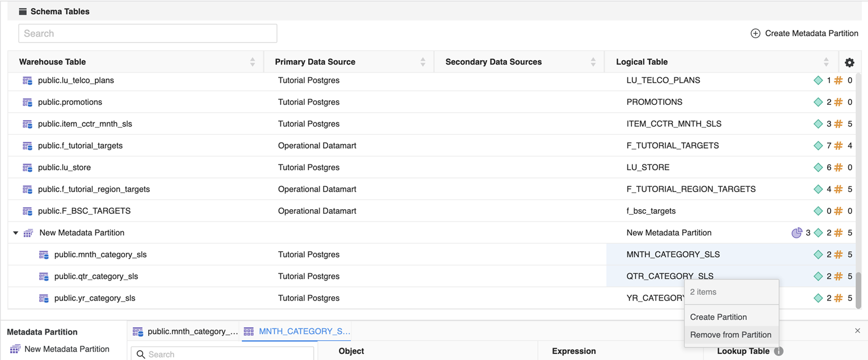The width and height of the screenshot is (868, 360).
Task: Click the info icon beside Lookup Table
Action: click(779, 351)
